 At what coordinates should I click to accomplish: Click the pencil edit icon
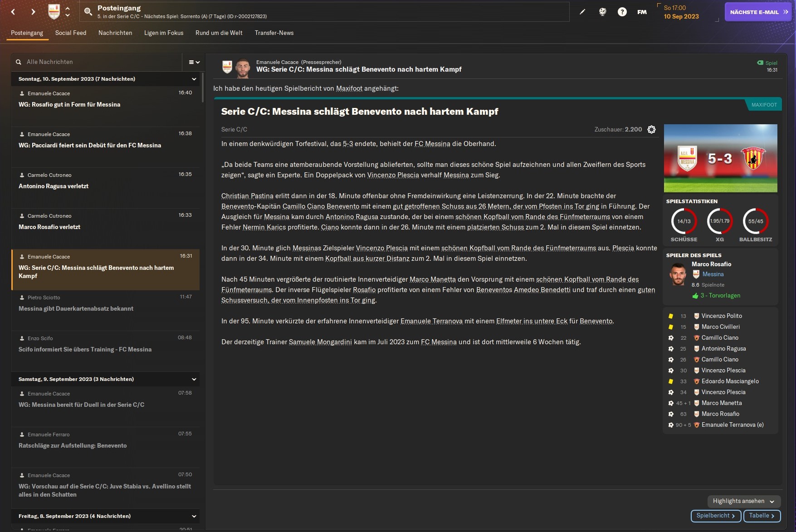(582, 12)
